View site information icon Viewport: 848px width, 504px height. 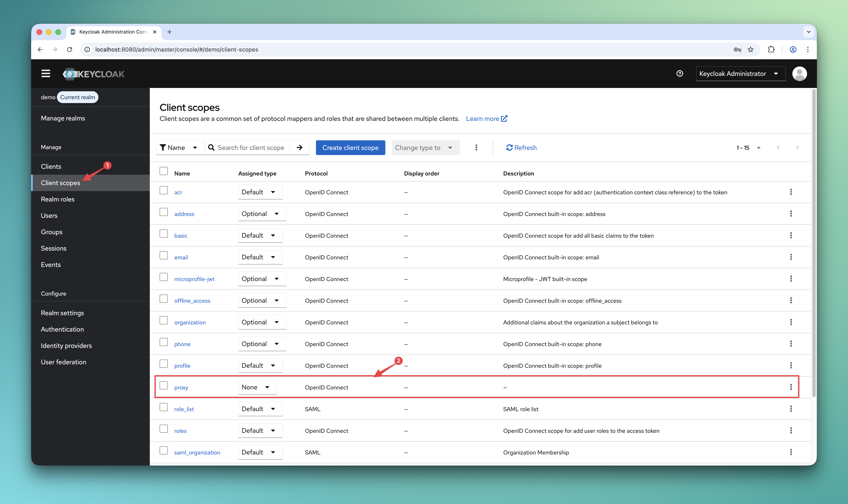pyautogui.click(x=87, y=49)
